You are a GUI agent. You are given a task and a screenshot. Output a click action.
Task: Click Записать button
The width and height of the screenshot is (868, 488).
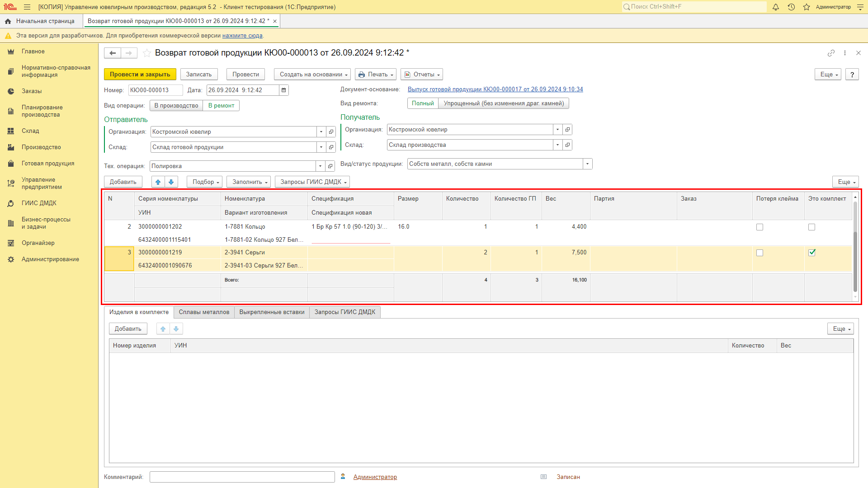tap(199, 74)
